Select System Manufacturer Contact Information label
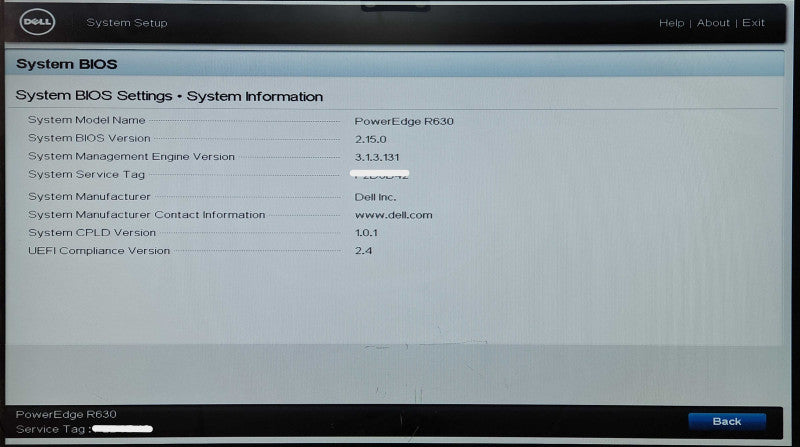This screenshot has width=800, height=447. click(147, 215)
